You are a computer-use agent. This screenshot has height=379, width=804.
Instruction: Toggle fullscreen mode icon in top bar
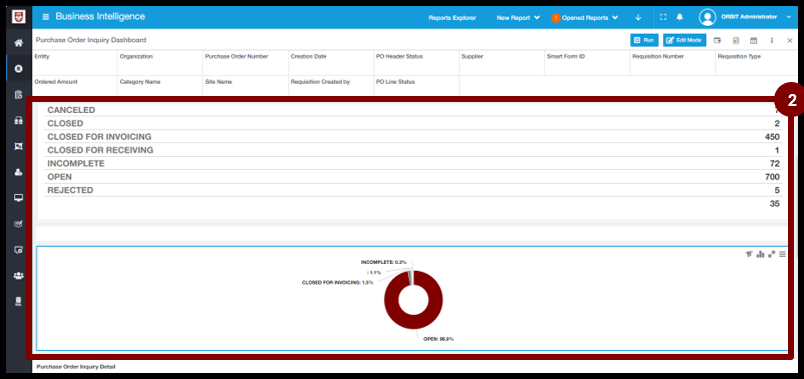[x=663, y=17]
